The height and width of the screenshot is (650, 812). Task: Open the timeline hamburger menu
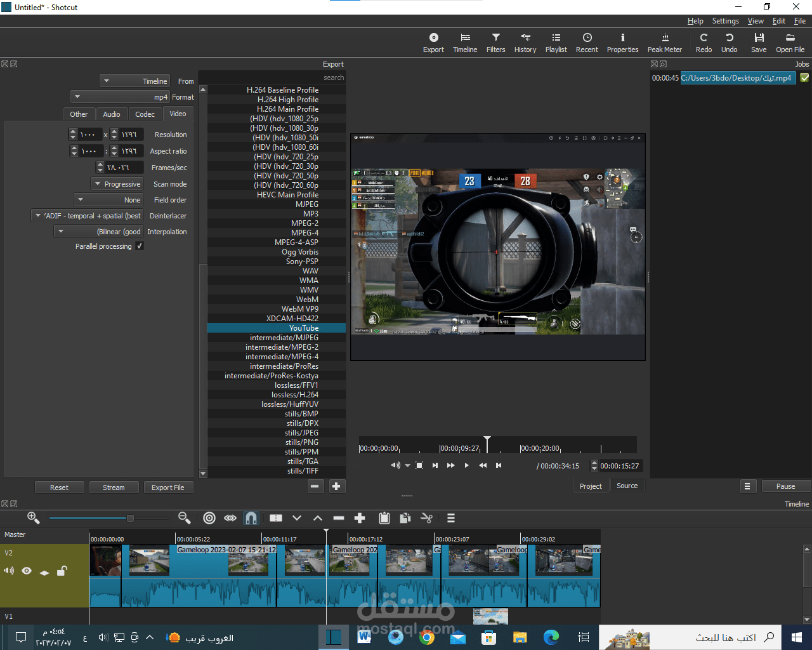(451, 518)
